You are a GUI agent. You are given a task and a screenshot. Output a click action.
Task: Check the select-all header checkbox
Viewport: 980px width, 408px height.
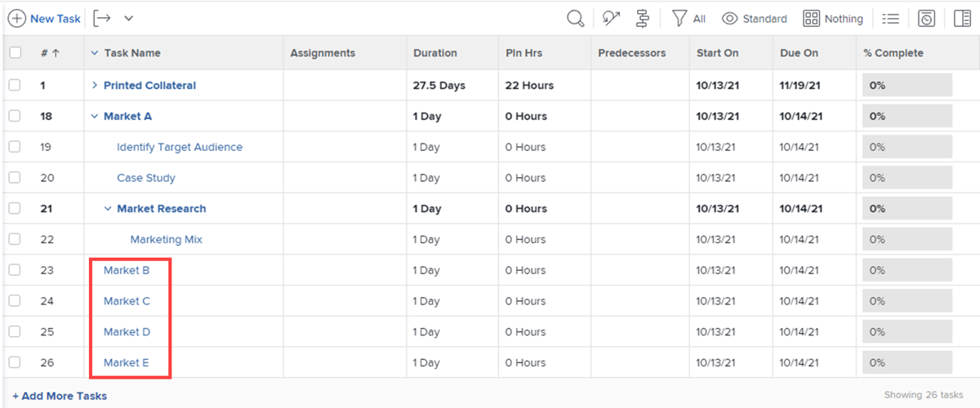(15, 53)
